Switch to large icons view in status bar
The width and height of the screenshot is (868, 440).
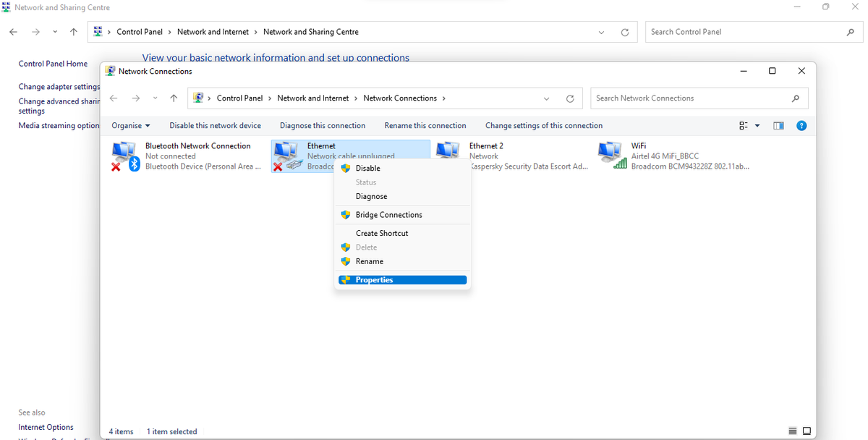[x=807, y=431]
